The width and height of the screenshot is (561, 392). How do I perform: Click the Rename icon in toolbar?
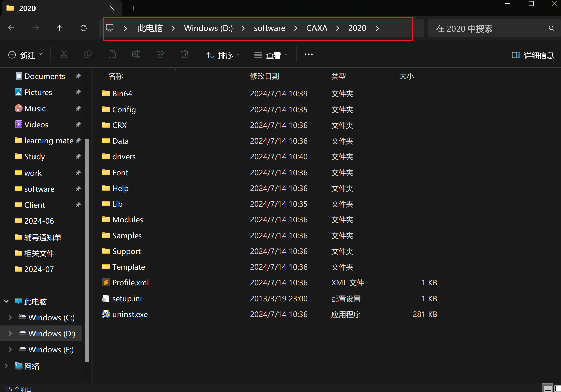click(136, 54)
